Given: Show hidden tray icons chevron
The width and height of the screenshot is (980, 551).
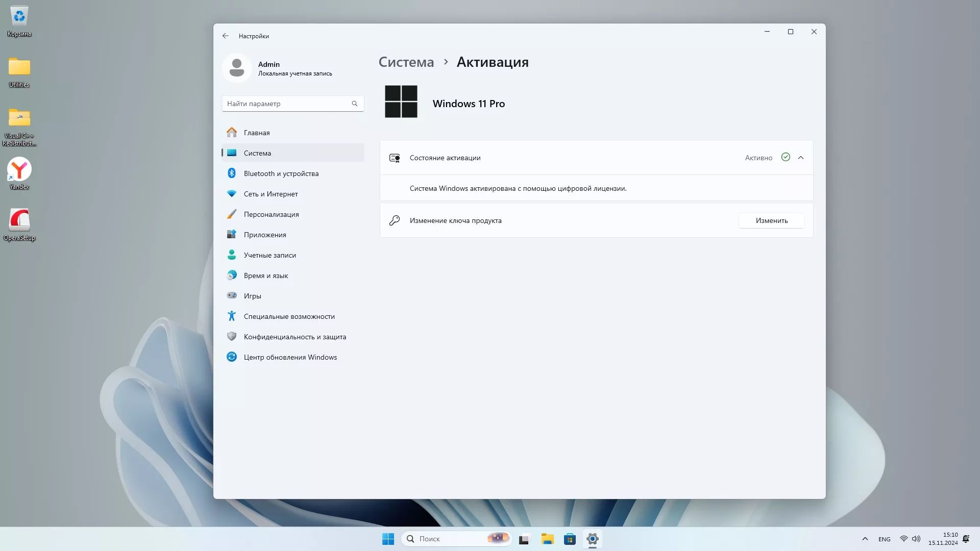Looking at the screenshot, I should pos(865,539).
